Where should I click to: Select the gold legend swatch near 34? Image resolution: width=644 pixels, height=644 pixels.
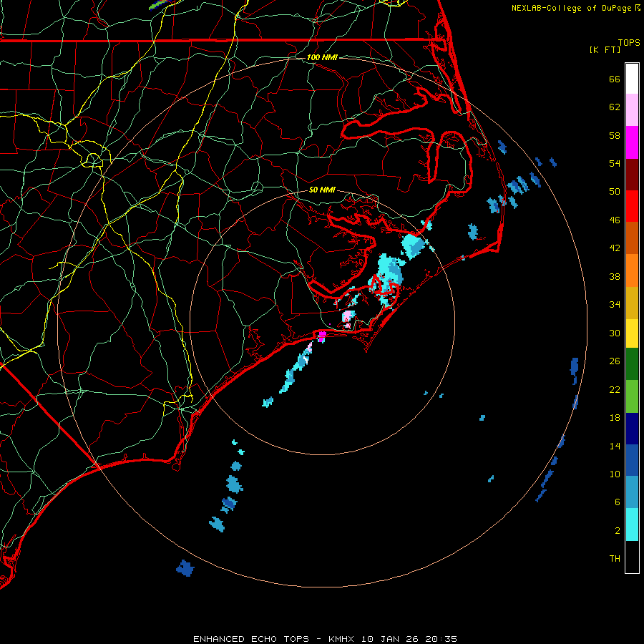pos(632,303)
